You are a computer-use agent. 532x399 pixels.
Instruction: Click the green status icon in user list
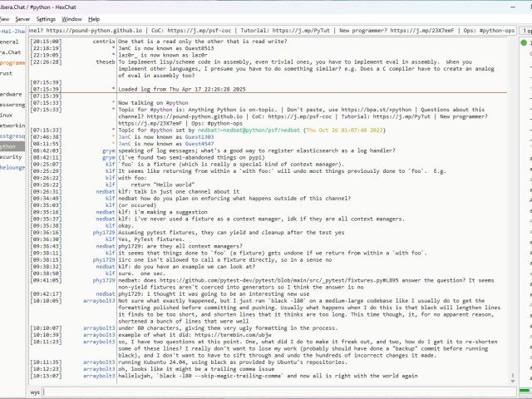[525, 42]
